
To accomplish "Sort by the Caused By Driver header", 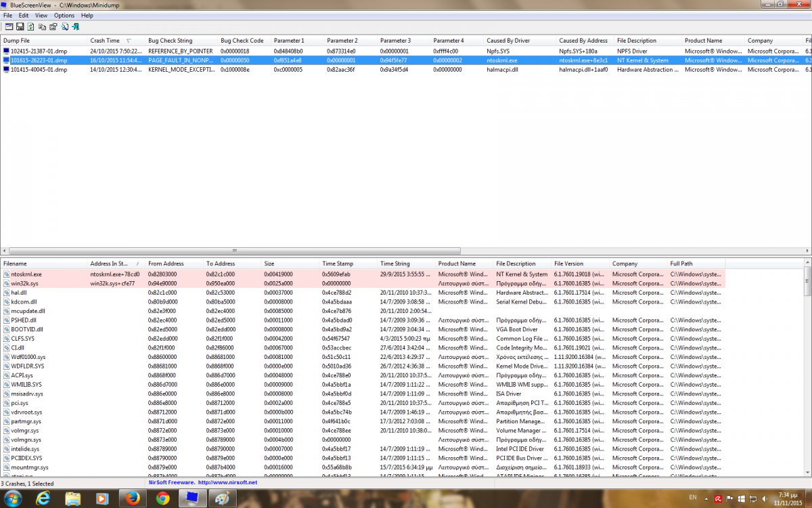I will coord(520,41).
